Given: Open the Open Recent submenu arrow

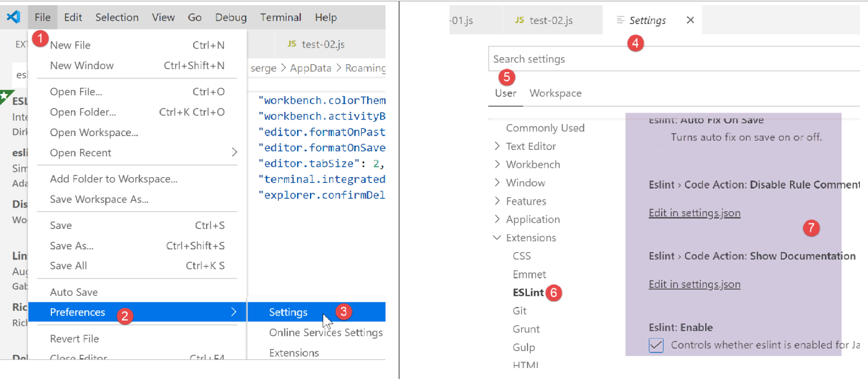Looking at the screenshot, I should click(x=234, y=153).
